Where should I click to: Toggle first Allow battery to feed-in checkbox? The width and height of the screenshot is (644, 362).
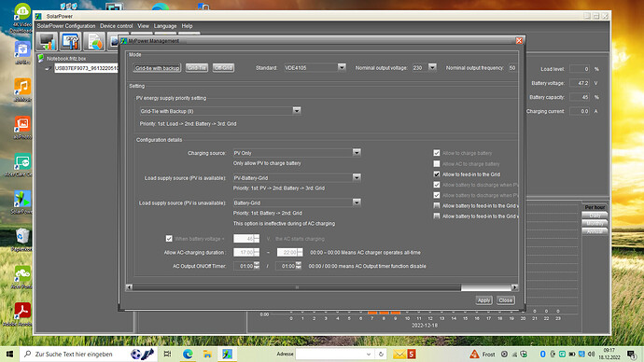pos(437,205)
